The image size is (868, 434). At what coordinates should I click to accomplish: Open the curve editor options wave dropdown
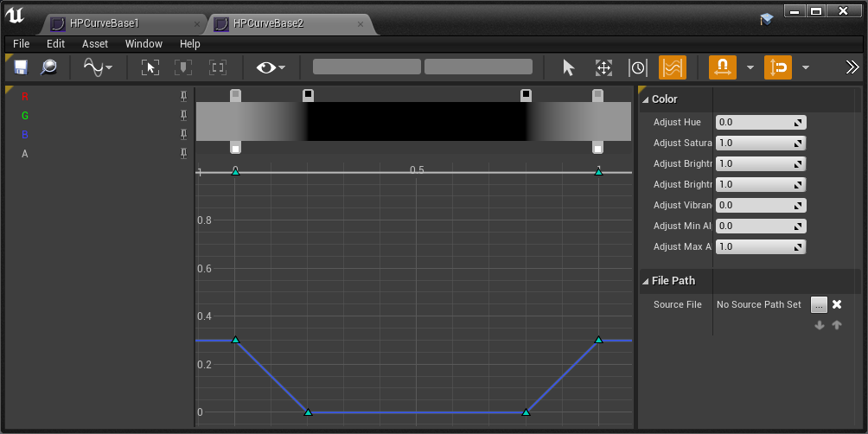pyautogui.click(x=98, y=67)
